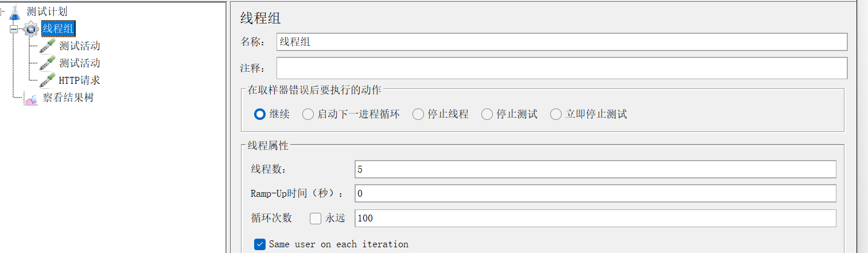Click the 察看结果树 listener chart icon
This screenshot has height=253, width=868.
(31, 98)
